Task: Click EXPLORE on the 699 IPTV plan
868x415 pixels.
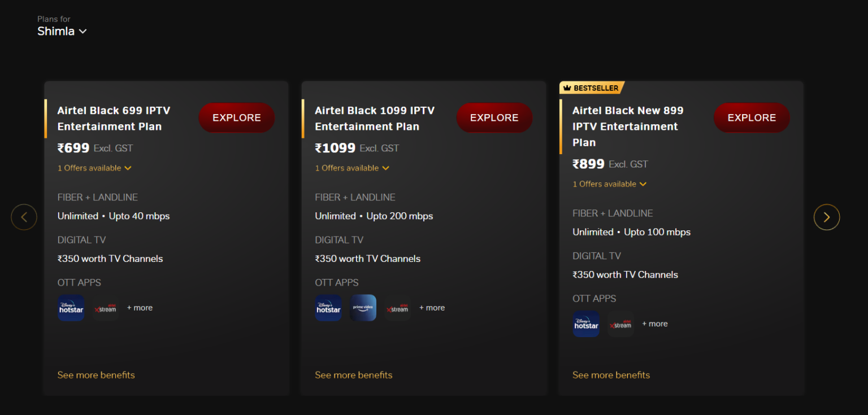Action: click(236, 117)
